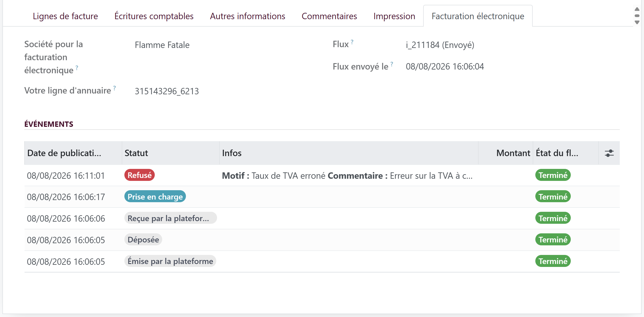The height and width of the screenshot is (317, 644).
Task: Click the Reçue par la platefor... badge
Action: [170, 218]
